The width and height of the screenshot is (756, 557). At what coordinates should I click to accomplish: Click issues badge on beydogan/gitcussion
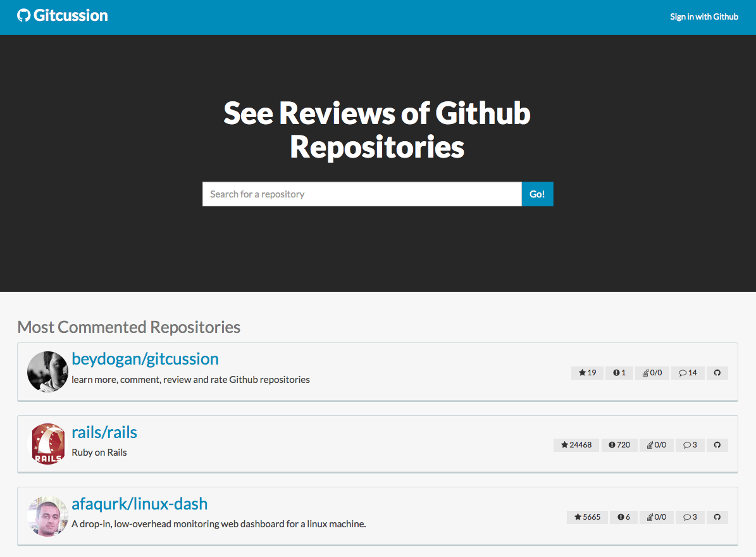(619, 373)
